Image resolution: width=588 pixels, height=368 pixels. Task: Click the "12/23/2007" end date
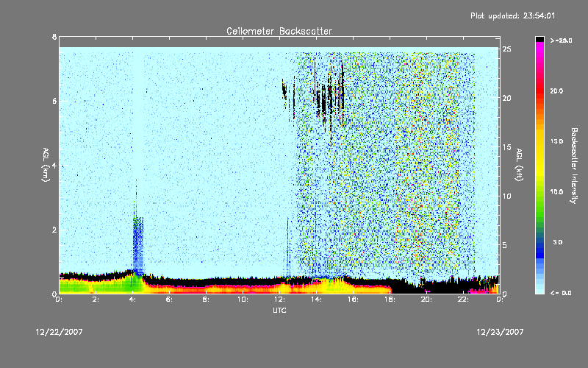500,332
